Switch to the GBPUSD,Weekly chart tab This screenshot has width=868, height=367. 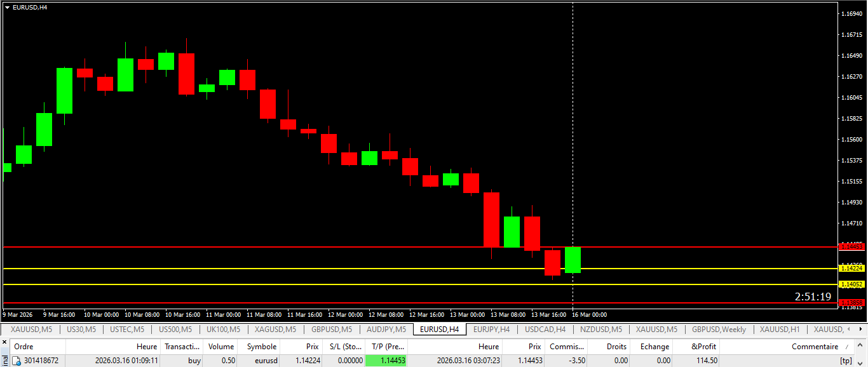(719, 330)
